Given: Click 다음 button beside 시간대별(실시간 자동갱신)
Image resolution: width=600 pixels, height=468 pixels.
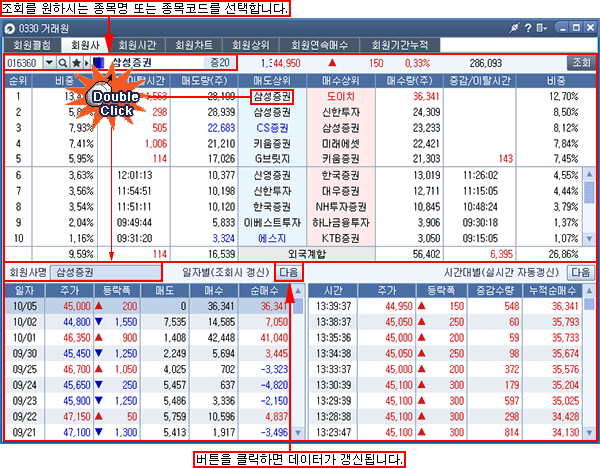Looking at the screenshot, I should click(580, 272).
